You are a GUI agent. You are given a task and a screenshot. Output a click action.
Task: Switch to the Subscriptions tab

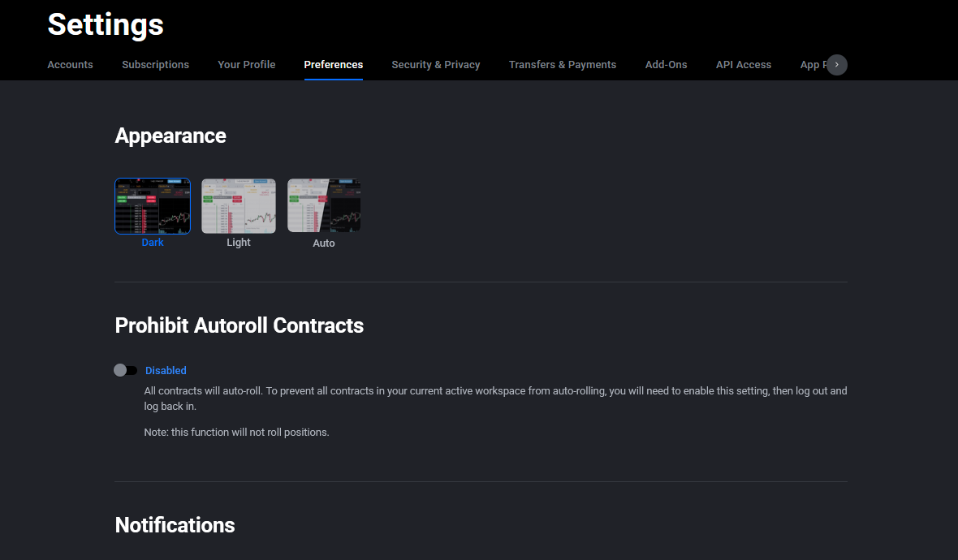[155, 65]
